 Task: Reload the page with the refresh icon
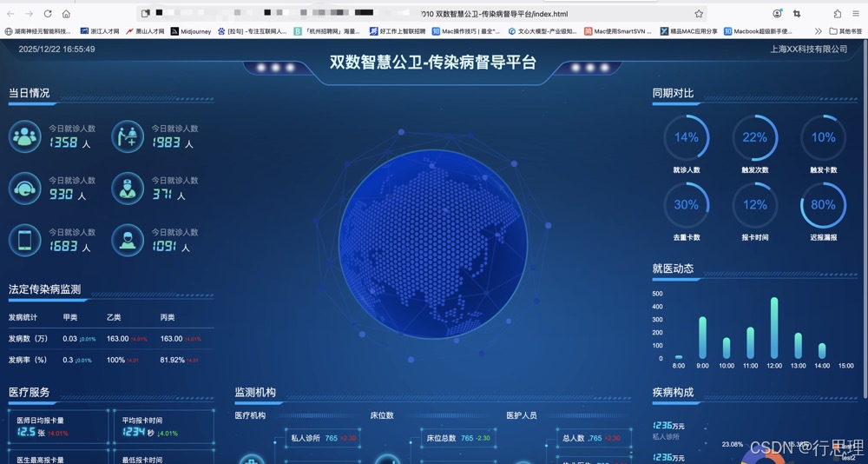pyautogui.click(x=48, y=14)
